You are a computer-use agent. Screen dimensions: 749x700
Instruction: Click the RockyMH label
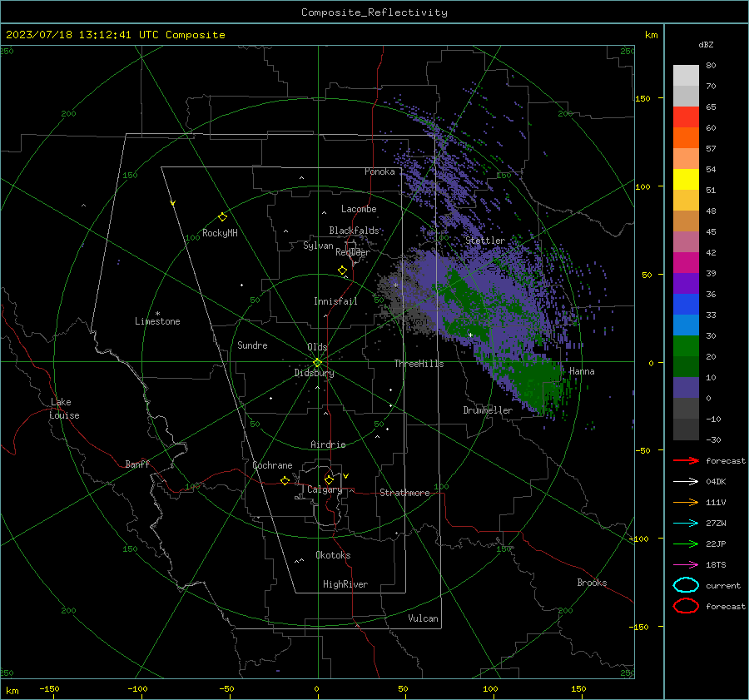(220, 233)
